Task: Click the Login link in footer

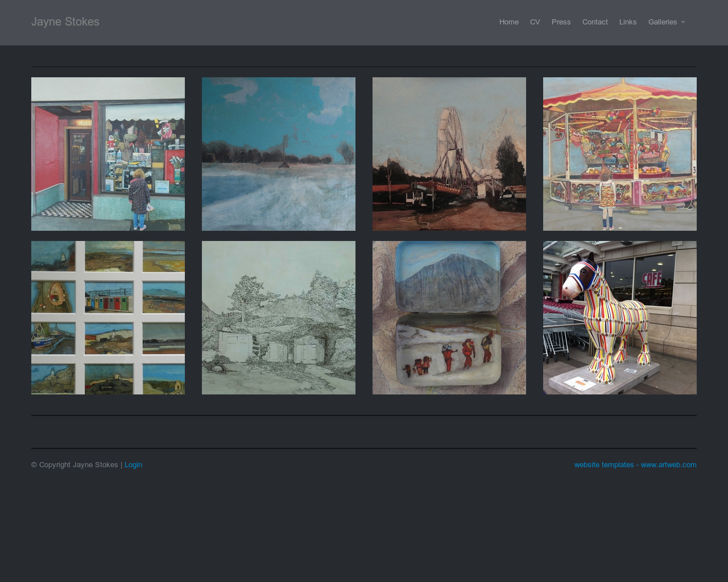Action: tap(133, 465)
